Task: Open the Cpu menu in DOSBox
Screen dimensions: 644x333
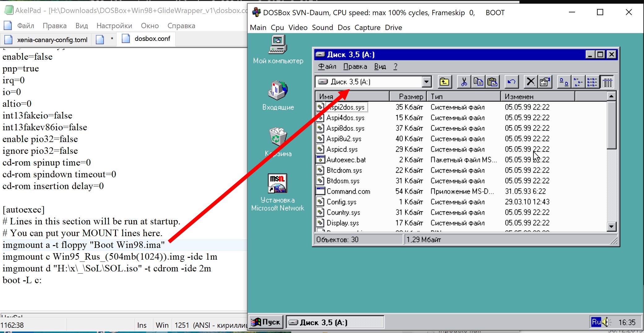Action: [277, 27]
